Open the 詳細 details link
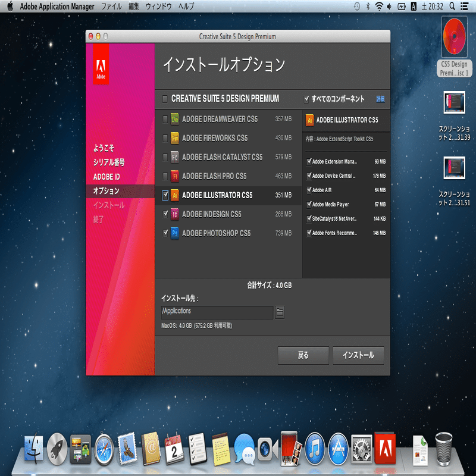 tap(380, 99)
